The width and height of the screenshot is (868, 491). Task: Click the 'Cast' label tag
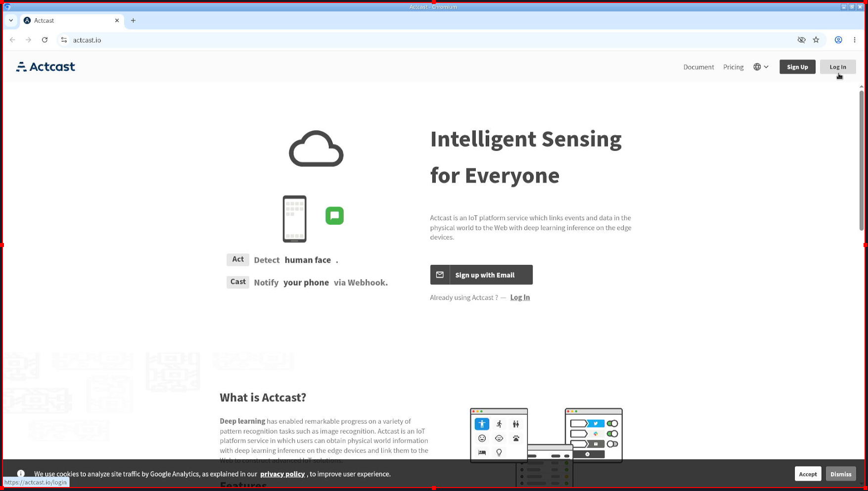(238, 282)
